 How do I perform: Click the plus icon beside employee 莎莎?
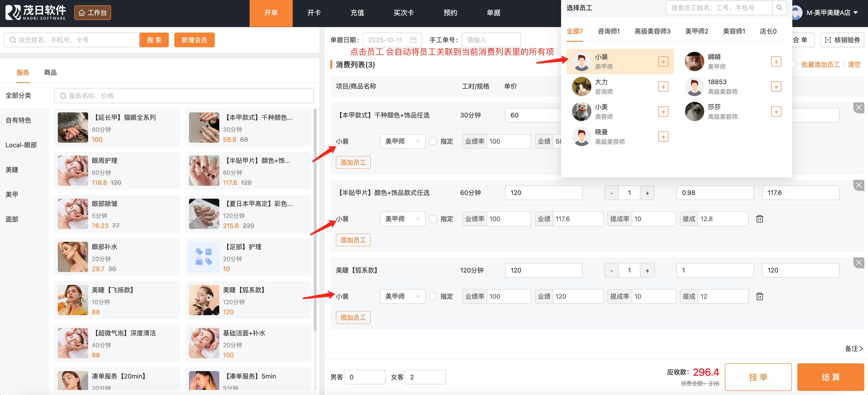[x=776, y=111]
